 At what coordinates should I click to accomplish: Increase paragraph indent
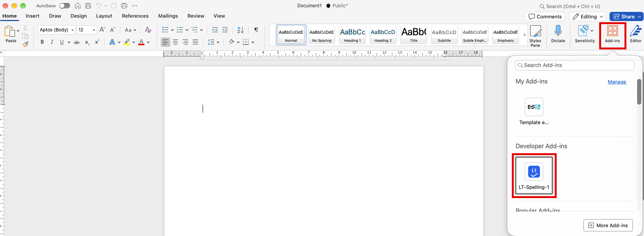coord(225,29)
